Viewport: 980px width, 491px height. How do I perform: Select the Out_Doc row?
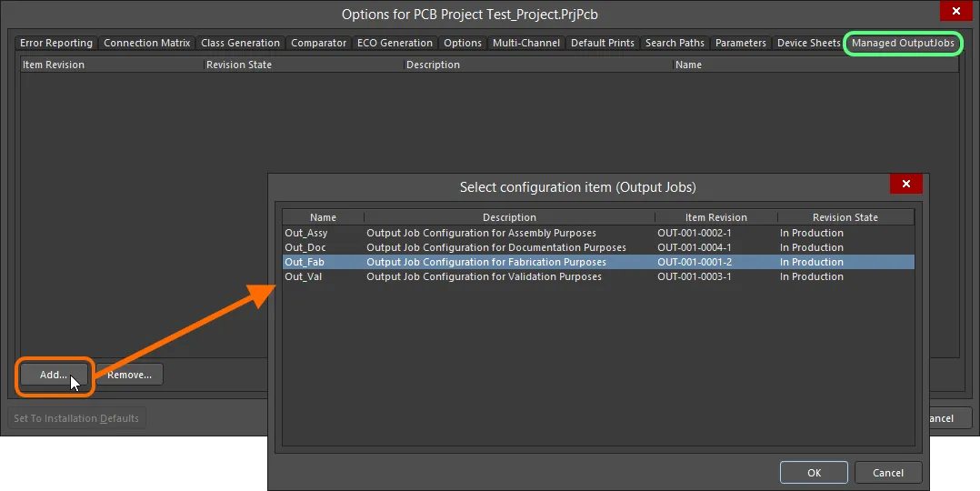coord(598,247)
